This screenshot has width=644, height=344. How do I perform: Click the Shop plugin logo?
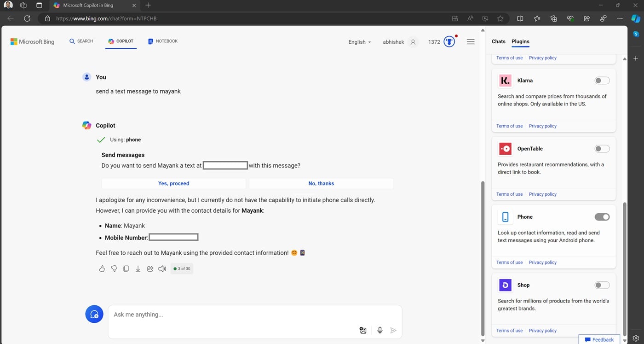[x=505, y=285]
